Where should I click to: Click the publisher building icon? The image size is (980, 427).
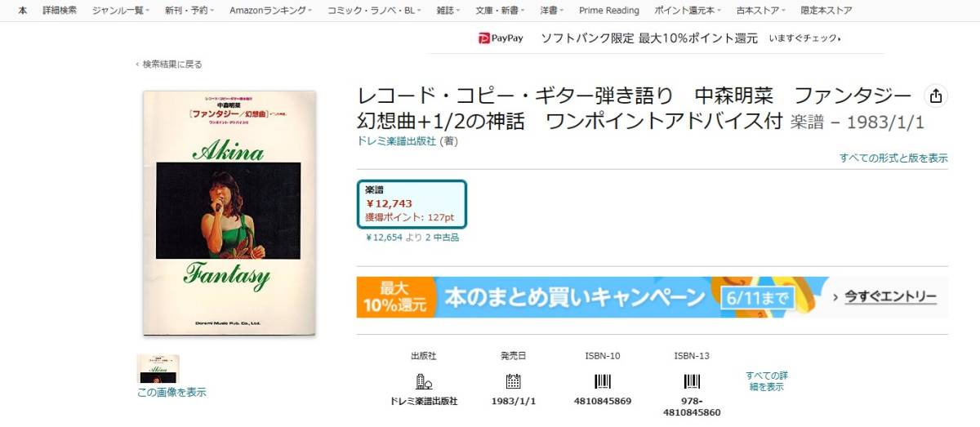(423, 381)
